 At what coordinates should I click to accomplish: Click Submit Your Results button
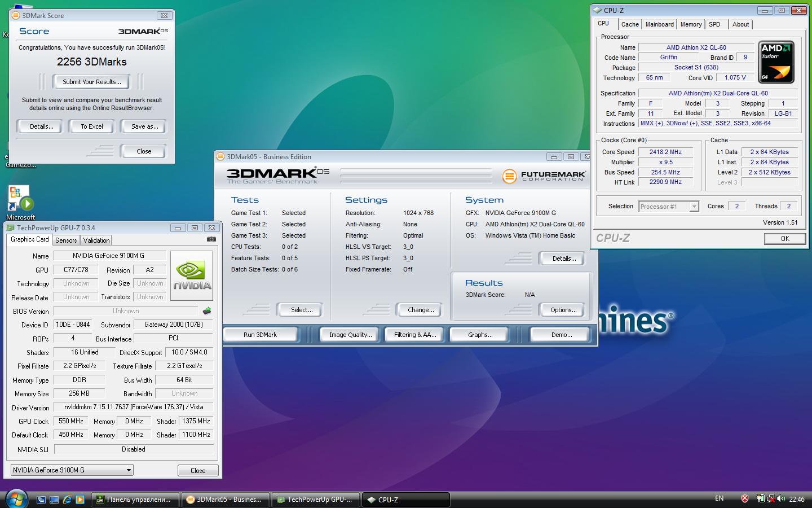[x=91, y=82]
